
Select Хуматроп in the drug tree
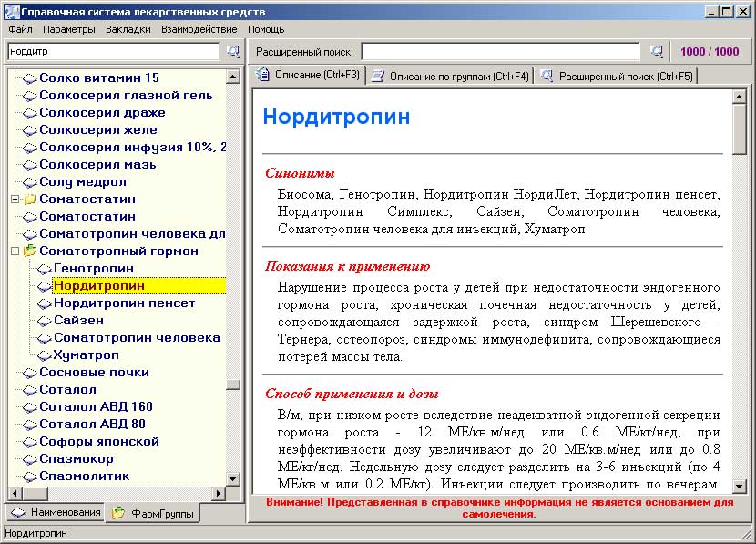coord(87,355)
